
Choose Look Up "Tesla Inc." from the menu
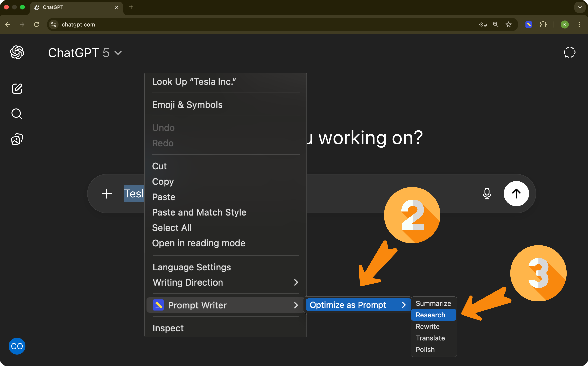(194, 82)
